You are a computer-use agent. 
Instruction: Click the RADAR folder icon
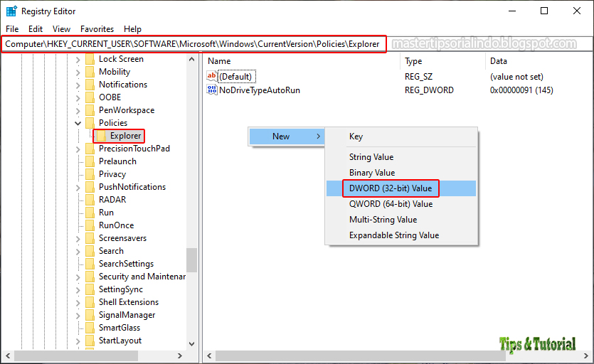pyautogui.click(x=90, y=200)
